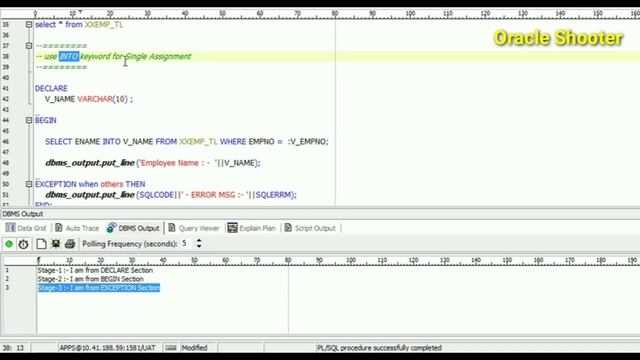Click cursor position 38: 13 status

coord(13,348)
